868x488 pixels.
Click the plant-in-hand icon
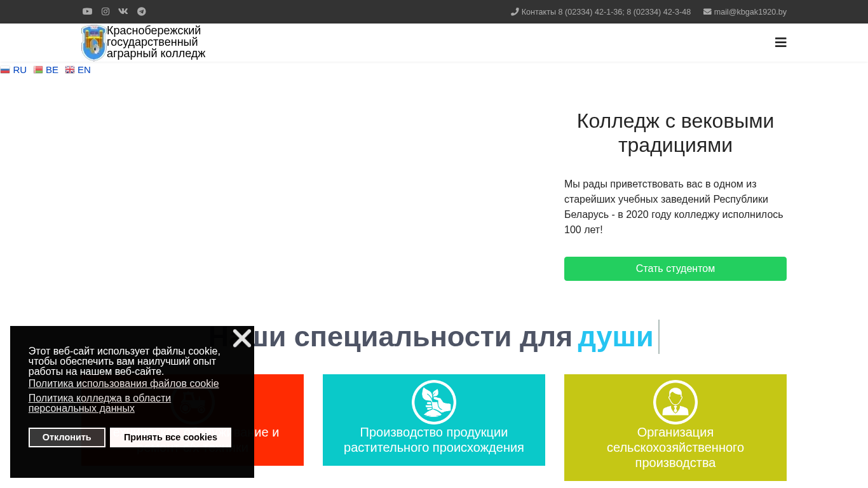coord(434,402)
